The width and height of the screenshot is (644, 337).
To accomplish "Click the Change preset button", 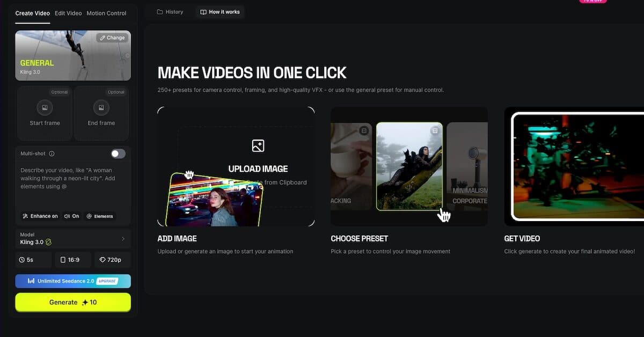I will [x=112, y=38].
